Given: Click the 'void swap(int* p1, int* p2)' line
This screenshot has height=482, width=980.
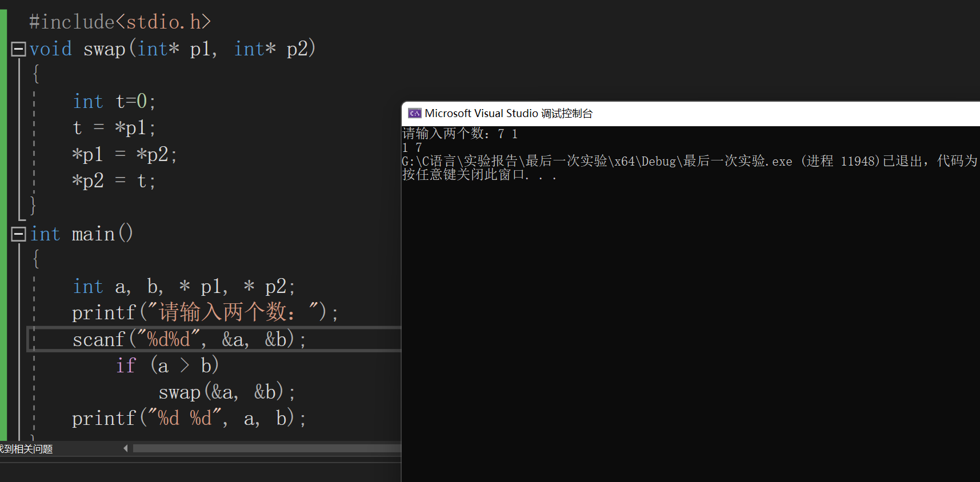Looking at the screenshot, I should pos(172,49).
